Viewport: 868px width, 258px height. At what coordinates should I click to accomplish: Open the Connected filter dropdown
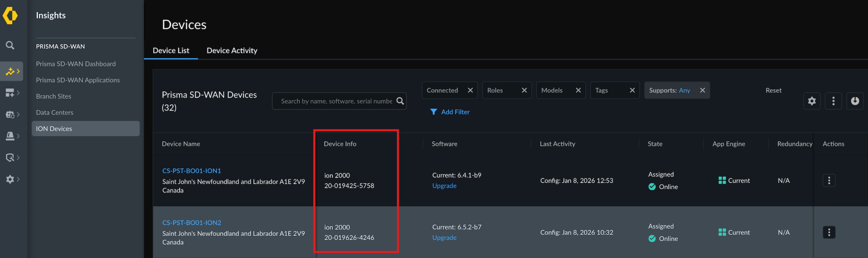click(x=449, y=90)
